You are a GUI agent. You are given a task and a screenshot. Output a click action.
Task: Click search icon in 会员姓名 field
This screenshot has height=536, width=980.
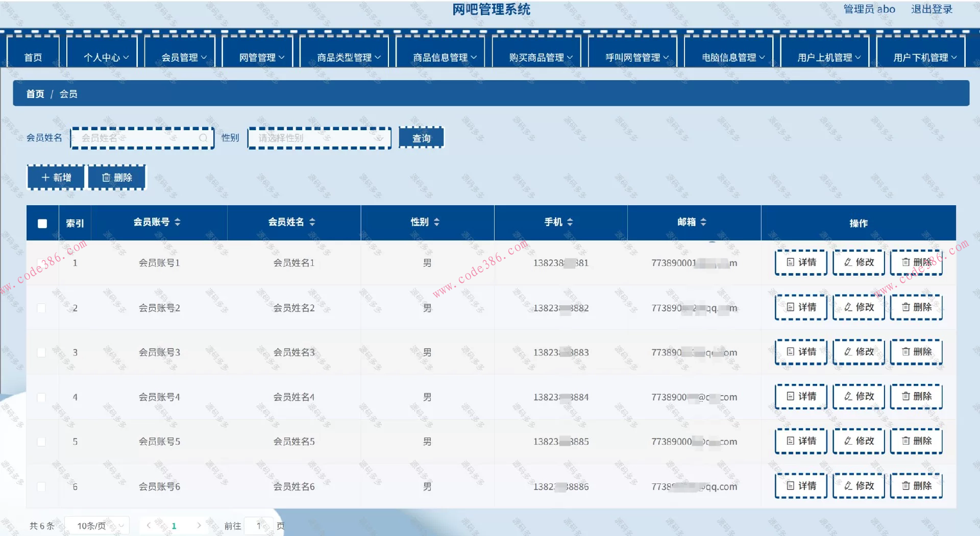point(203,138)
